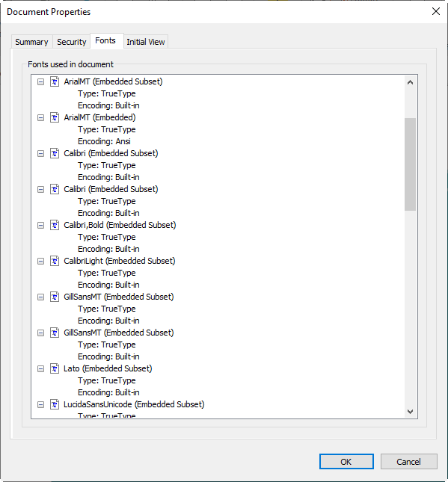448x482 pixels.
Task: Select 'Type: TrueType' under CalibriLight
Action: pyautogui.click(x=107, y=274)
